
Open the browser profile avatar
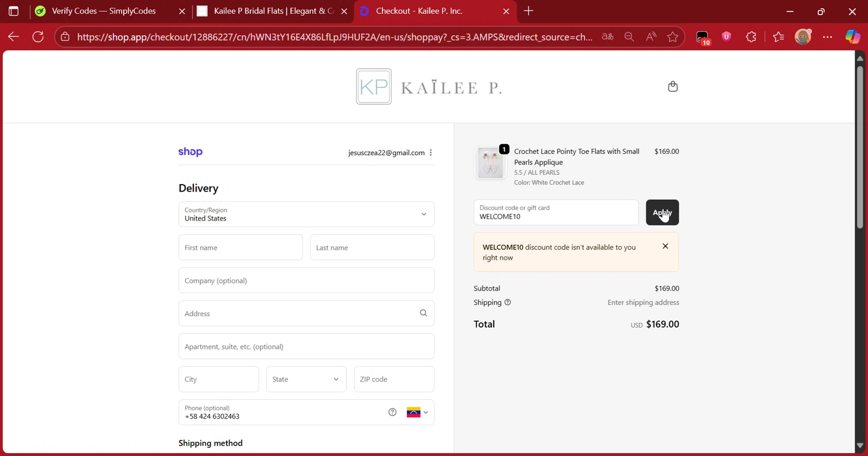click(803, 37)
